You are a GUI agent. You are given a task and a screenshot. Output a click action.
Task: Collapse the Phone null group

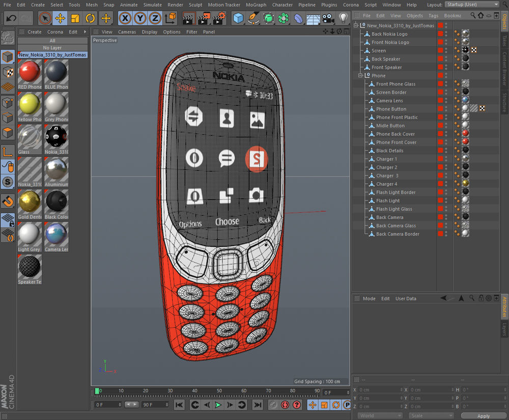[361, 75]
